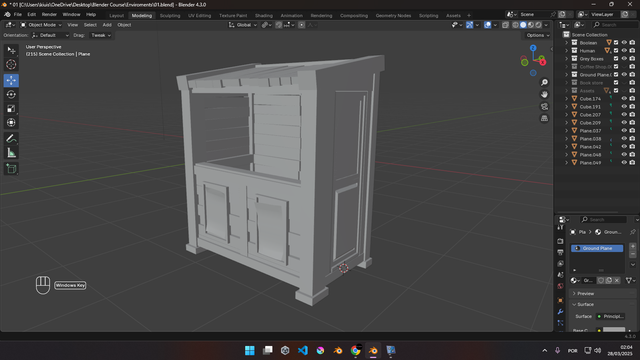Image resolution: width=640 pixels, height=360 pixels.
Task: Select the Tweak select tool
Action: click(11, 50)
